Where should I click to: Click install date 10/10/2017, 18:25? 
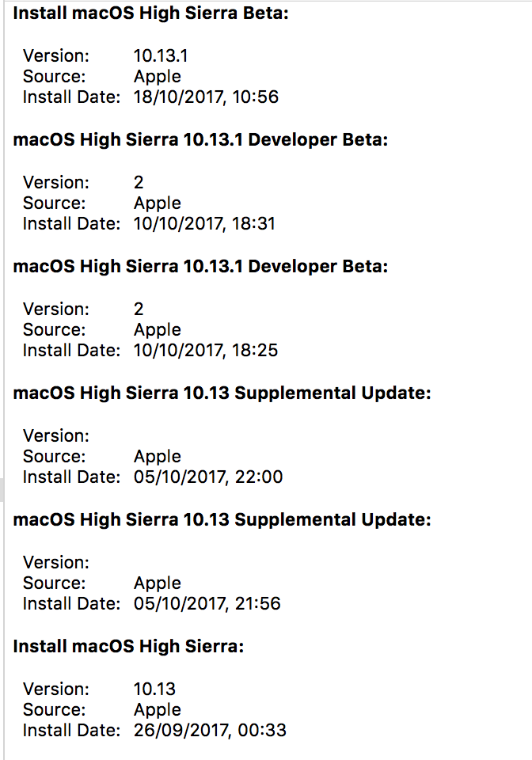click(x=206, y=350)
